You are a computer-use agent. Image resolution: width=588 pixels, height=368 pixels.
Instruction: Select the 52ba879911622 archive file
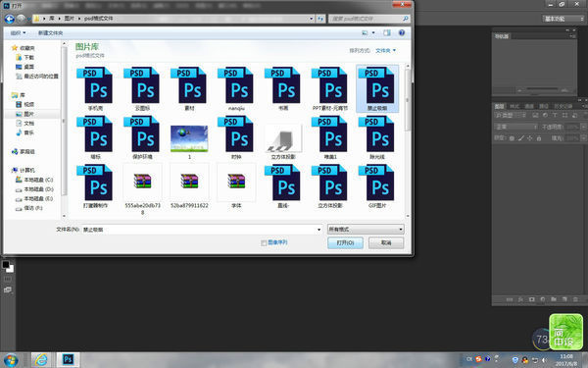189,186
